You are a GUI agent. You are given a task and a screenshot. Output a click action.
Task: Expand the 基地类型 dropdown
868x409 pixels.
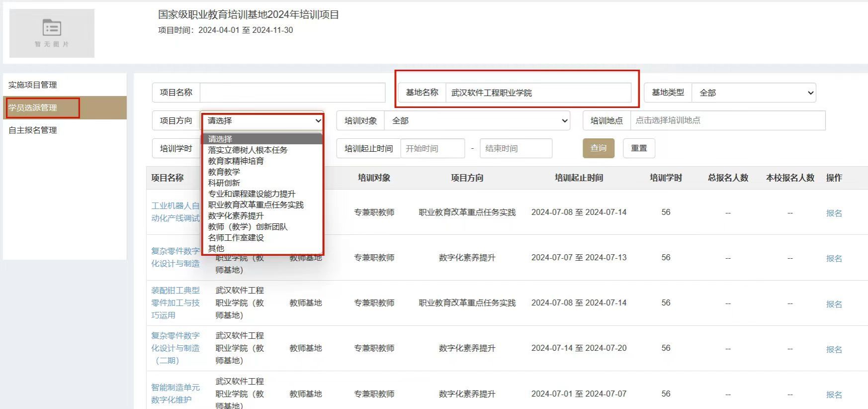pos(754,93)
